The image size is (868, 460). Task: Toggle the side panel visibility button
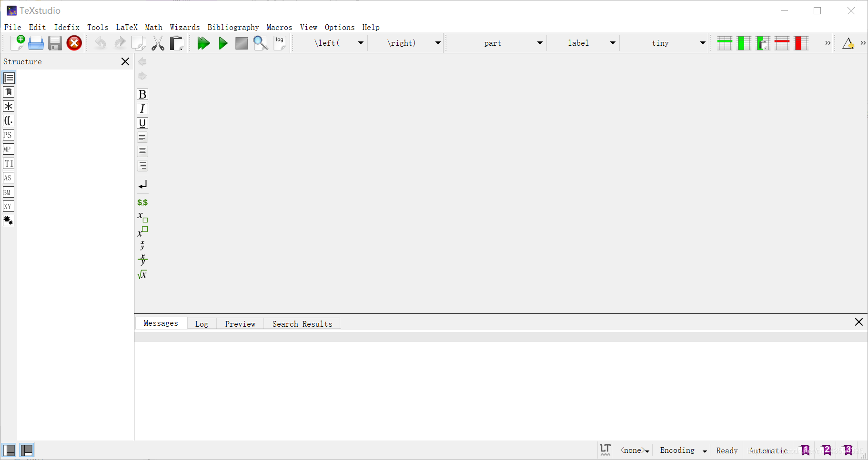(9, 450)
